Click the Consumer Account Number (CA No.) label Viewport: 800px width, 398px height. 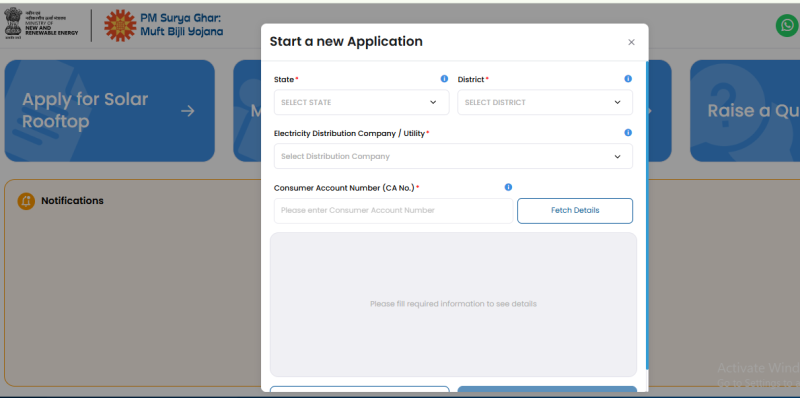[x=344, y=188]
